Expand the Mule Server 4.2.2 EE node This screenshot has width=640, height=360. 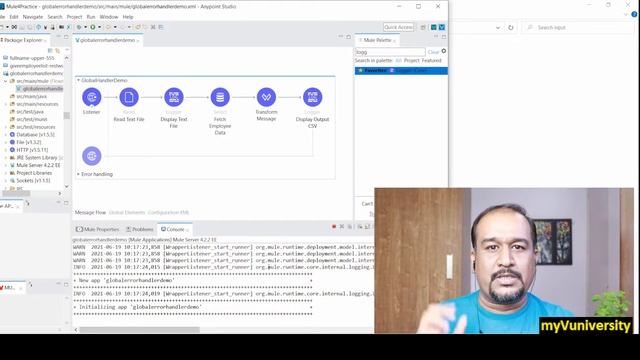tap(6, 165)
